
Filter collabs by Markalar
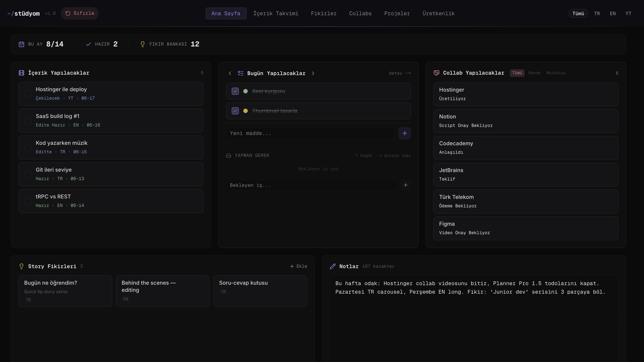(x=556, y=73)
